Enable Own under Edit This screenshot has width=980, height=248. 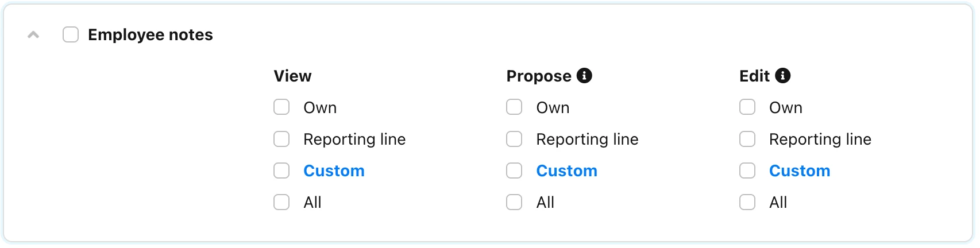747,107
